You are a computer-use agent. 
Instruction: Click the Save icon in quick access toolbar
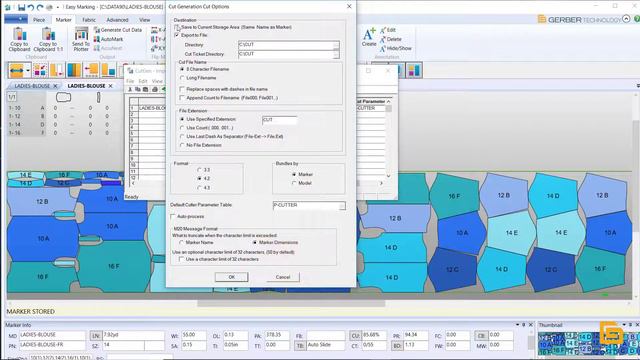coord(22,7)
